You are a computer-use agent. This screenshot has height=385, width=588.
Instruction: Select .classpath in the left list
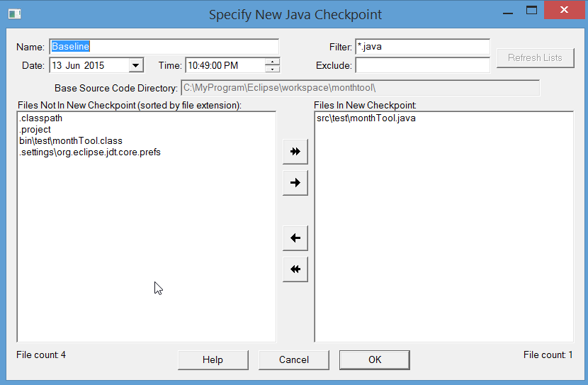coord(41,118)
